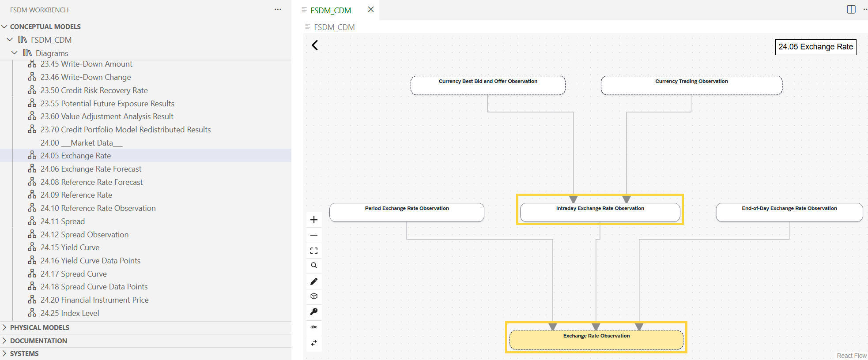868x360 pixels.
Task: Click the magnifier search icon
Action: 314,266
